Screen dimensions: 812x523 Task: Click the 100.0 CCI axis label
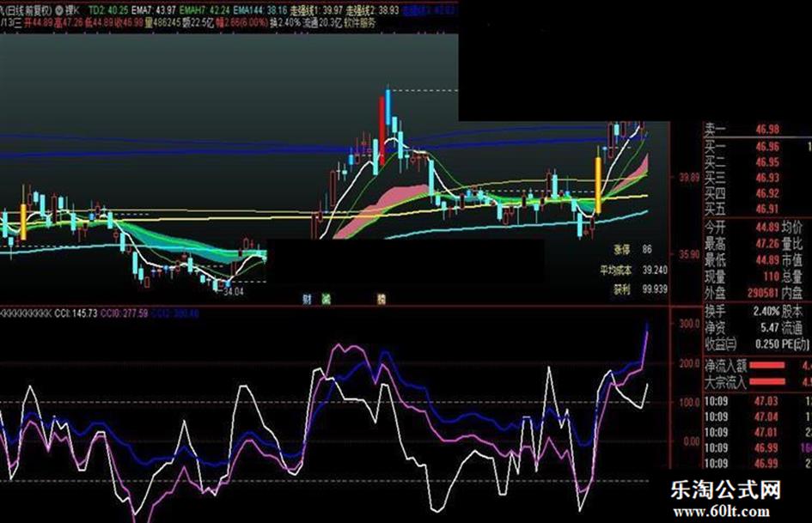coord(689,403)
